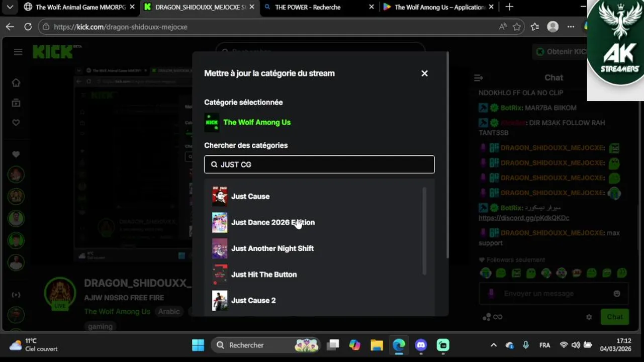Click BotRix username in MAR7BA message
This screenshot has height=362, width=644.
coord(511,108)
